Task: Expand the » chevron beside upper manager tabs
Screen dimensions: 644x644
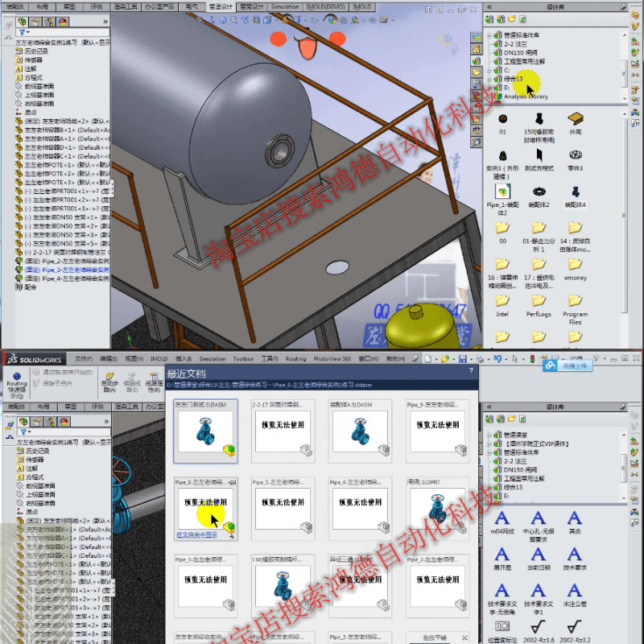Action: tap(105, 22)
